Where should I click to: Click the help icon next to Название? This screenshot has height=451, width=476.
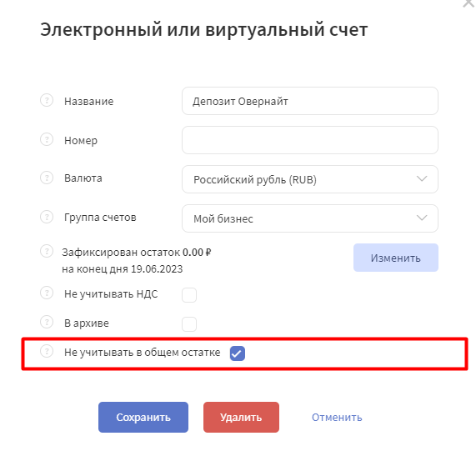[x=47, y=100]
